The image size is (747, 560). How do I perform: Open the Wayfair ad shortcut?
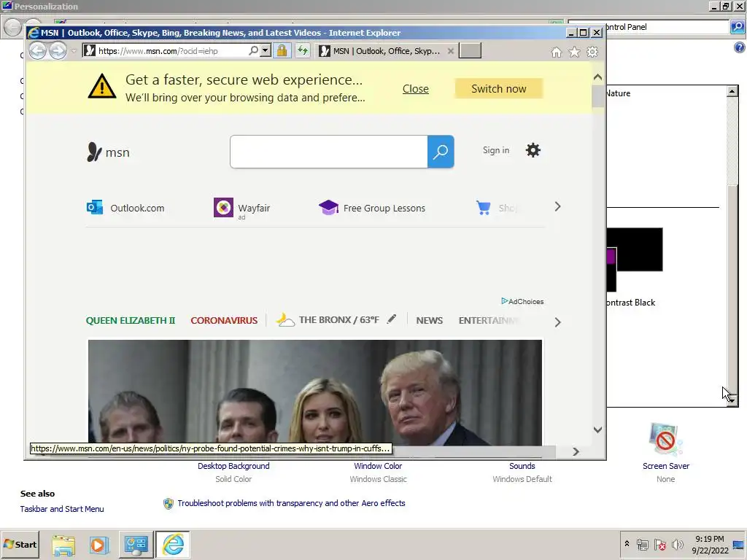[x=242, y=208]
